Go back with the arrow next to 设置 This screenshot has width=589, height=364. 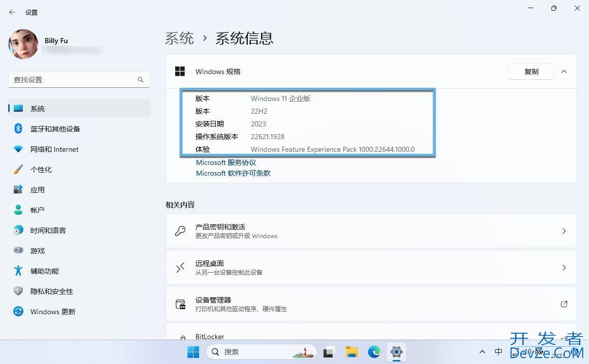point(12,12)
